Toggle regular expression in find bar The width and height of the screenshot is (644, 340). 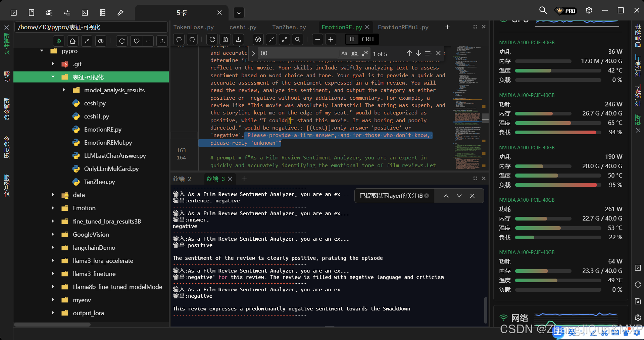point(365,53)
